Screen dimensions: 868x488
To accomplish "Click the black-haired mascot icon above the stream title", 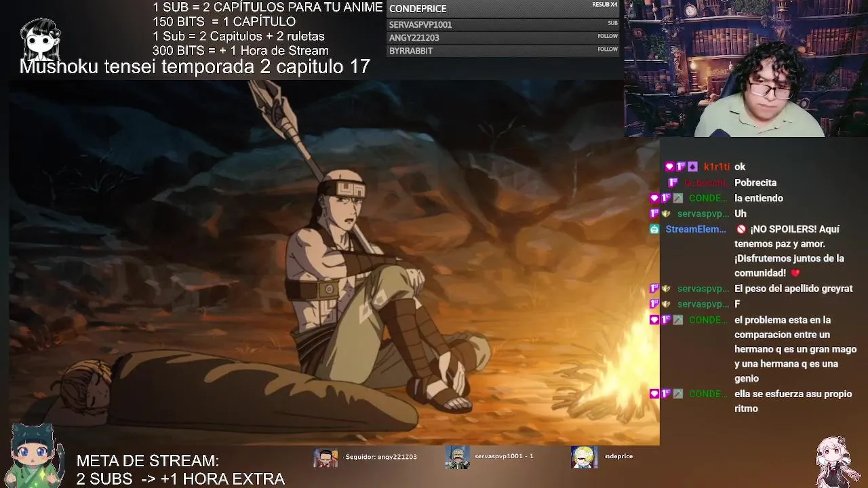I will click(41, 39).
